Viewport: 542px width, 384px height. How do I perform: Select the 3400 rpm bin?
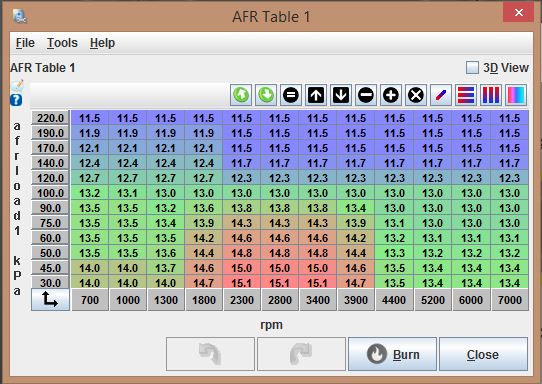[318, 300]
